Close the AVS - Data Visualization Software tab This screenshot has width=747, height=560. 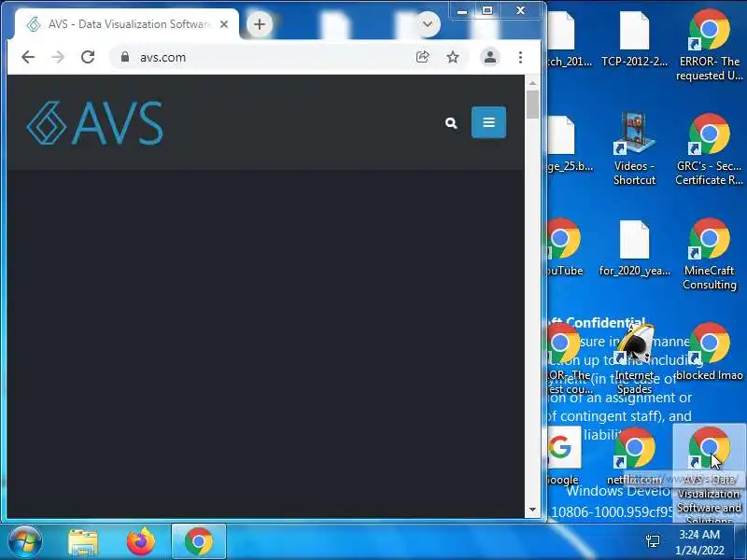tap(224, 24)
